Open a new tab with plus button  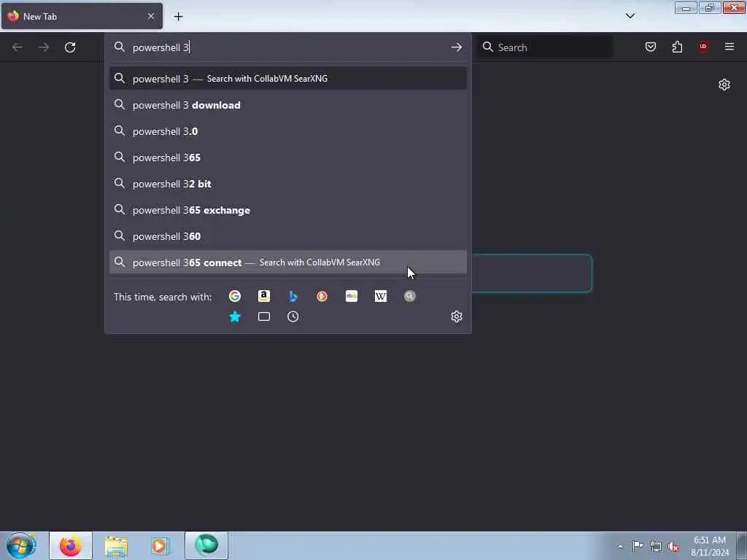(x=178, y=16)
